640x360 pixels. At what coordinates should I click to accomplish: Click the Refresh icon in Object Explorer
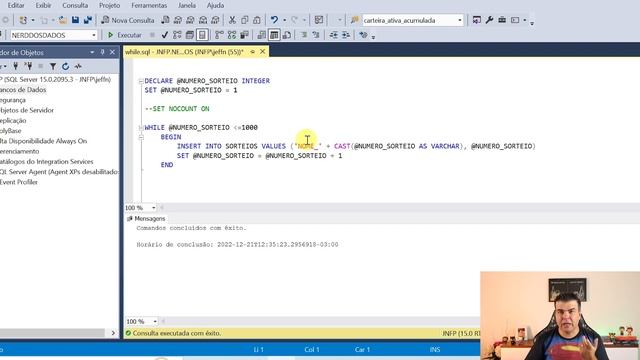[x=65, y=66]
